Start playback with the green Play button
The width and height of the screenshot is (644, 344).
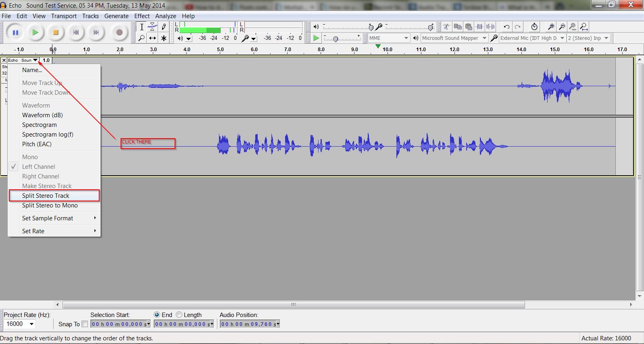(35, 33)
